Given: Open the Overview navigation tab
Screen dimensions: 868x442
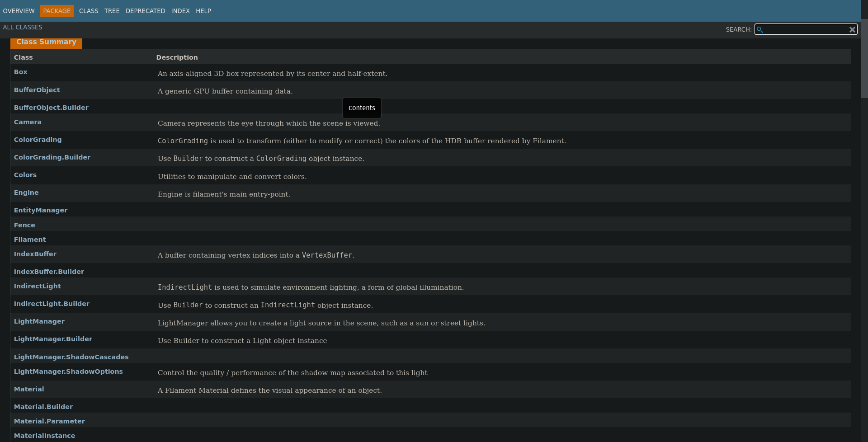Looking at the screenshot, I should pyautogui.click(x=19, y=11).
